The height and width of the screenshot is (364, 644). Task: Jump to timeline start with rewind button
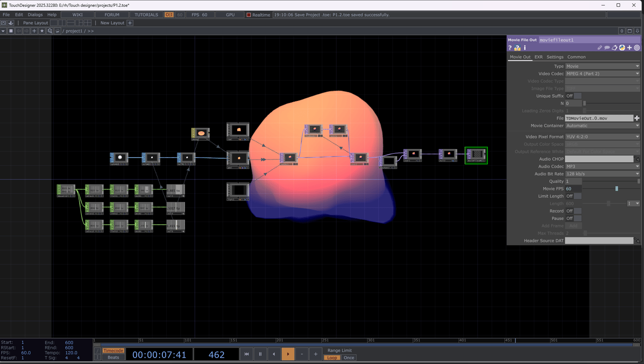[247, 354]
